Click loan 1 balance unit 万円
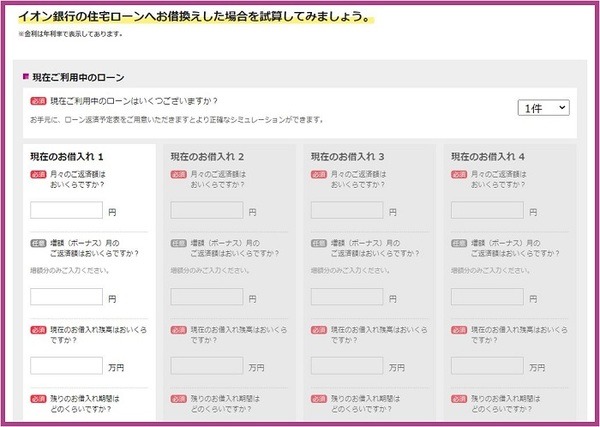The image size is (600, 427). (116, 368)
